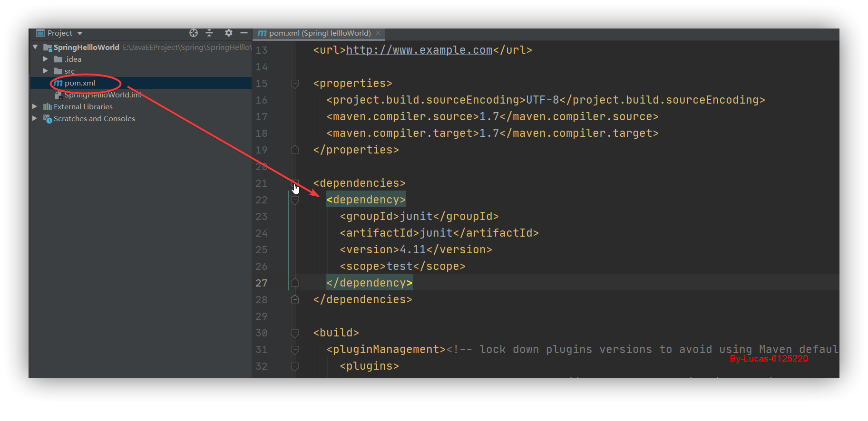This screenshot has height=421, width=868.
Task: Open the Project view dropdown
Action: point(79,33)
